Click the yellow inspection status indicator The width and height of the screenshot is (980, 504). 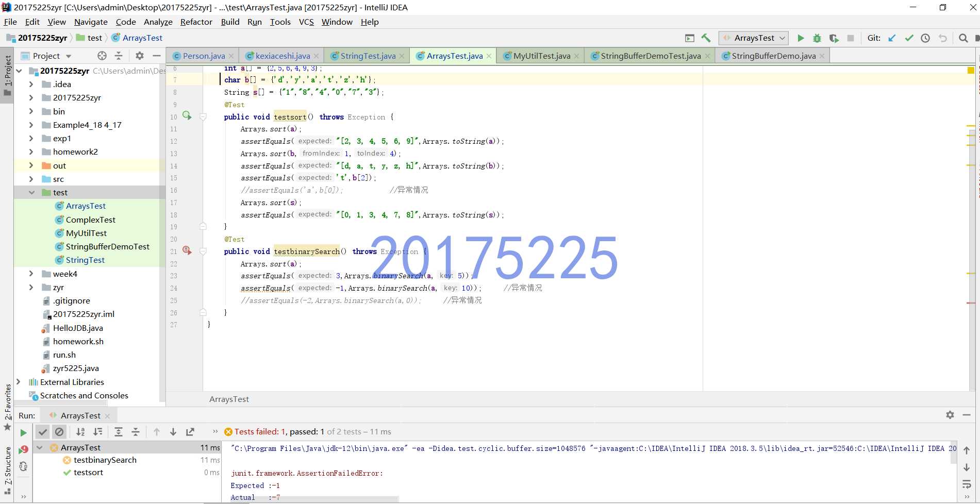tap(971, 70)
